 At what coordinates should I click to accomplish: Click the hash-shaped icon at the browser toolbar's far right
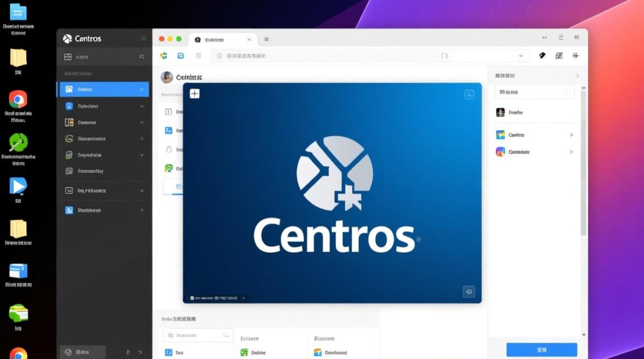point(575,56)
